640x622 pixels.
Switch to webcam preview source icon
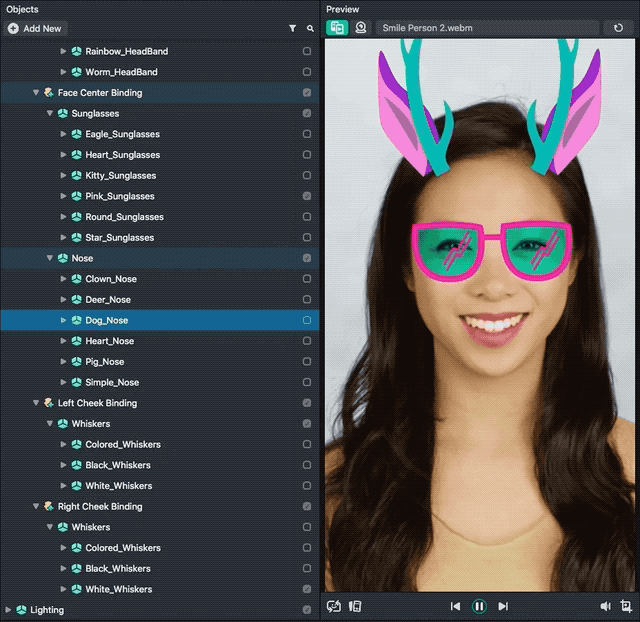(360, 28)
